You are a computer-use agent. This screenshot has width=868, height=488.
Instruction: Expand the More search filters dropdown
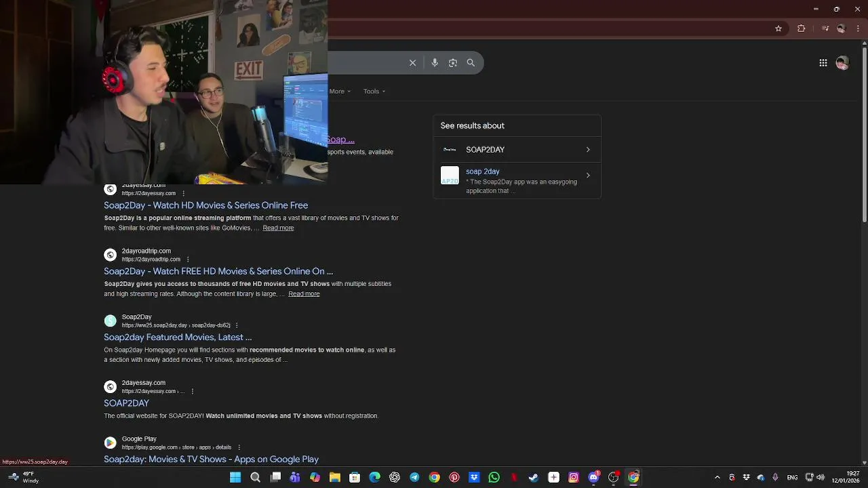click(x=340, y=91)
